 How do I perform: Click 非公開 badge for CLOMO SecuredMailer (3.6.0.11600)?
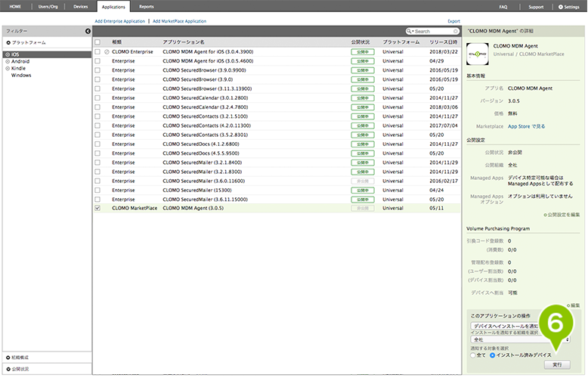(x=362, y=181)
